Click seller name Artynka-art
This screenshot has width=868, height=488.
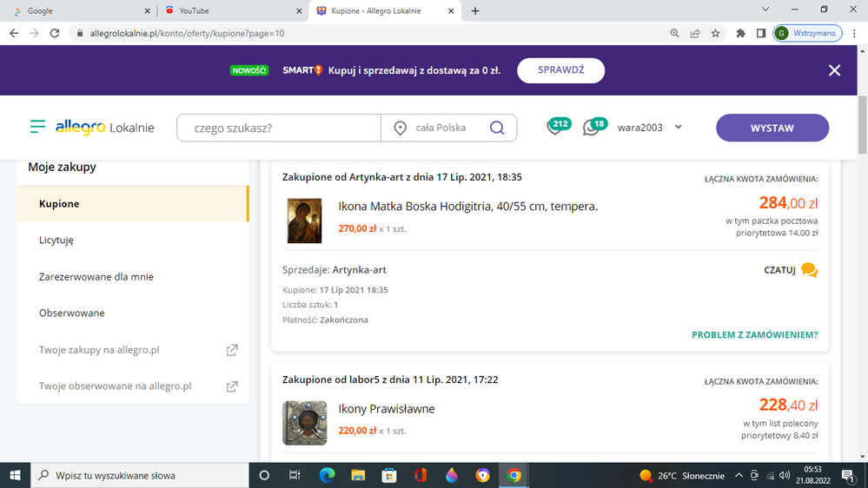click(x=359, y=270)
